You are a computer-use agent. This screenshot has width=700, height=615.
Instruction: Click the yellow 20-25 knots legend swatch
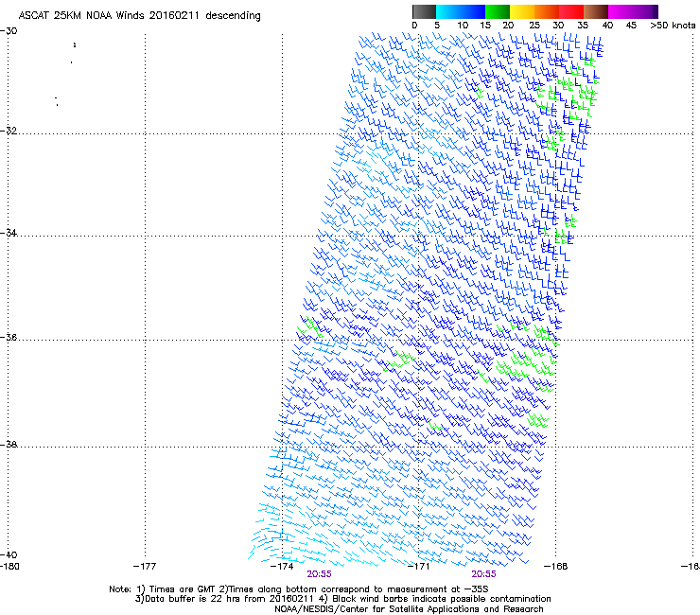(522, 11)
